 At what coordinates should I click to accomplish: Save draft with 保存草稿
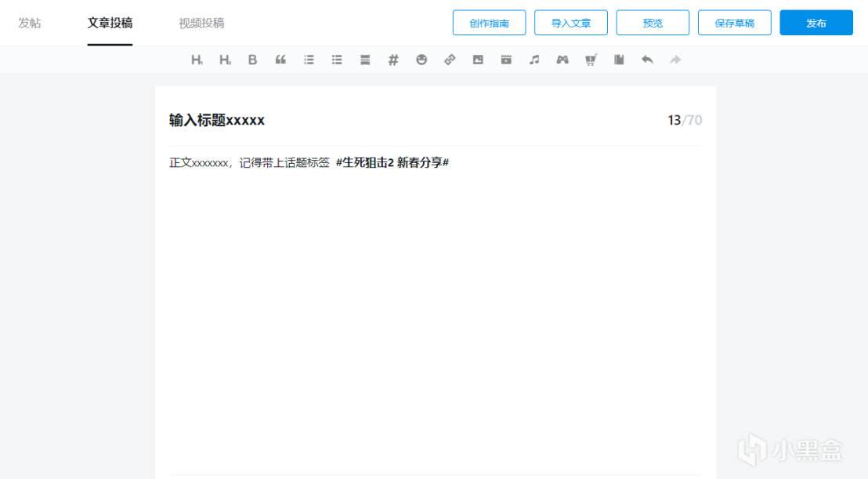[735, 23]
